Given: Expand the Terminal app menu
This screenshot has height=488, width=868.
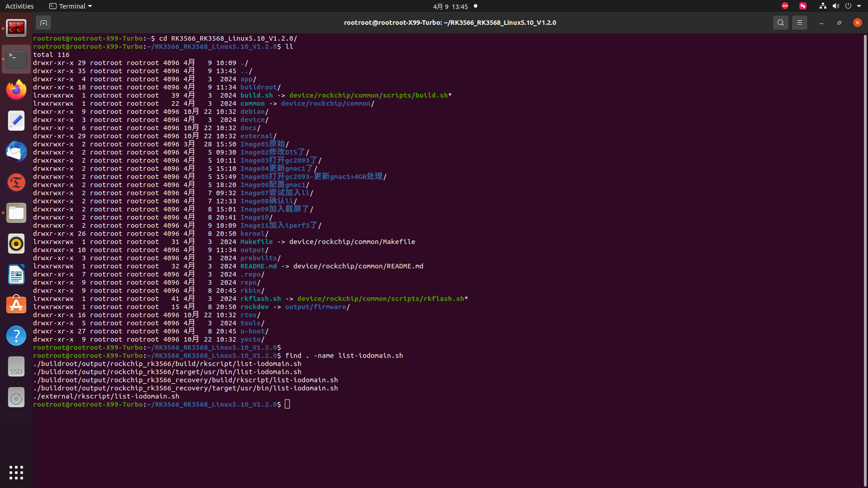Looking at the screenshot, I should tap(71, 6).
